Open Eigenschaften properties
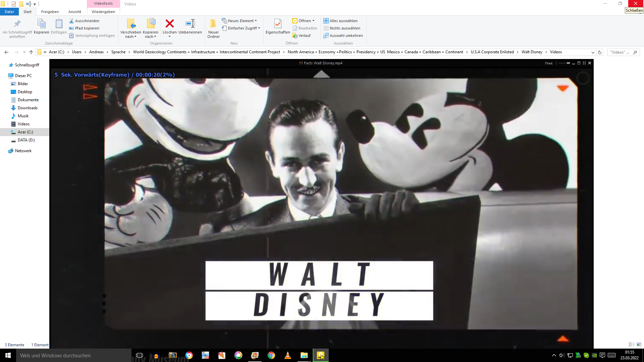The image size is (644, 362). tap(278, 27)
